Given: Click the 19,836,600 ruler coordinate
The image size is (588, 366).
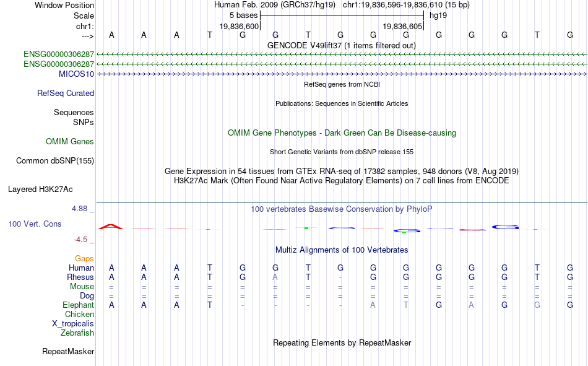Looking at the screenshot, I should 239,26.
